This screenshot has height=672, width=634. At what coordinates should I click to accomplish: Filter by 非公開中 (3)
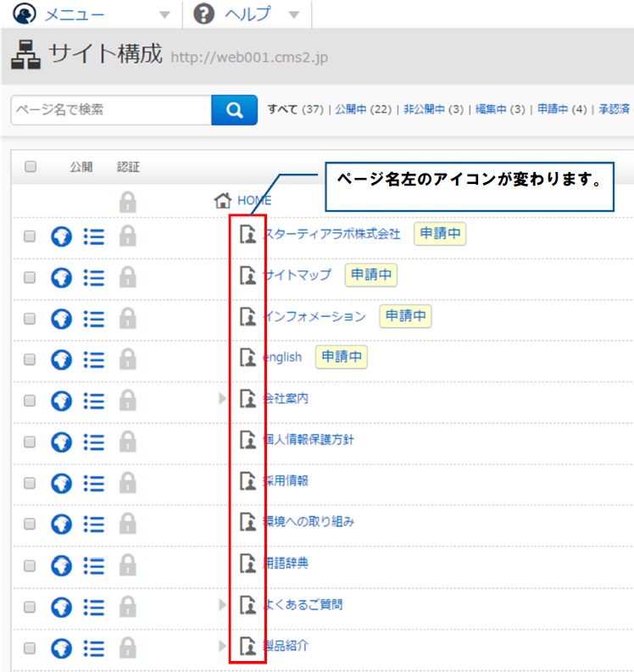[433, 109]
